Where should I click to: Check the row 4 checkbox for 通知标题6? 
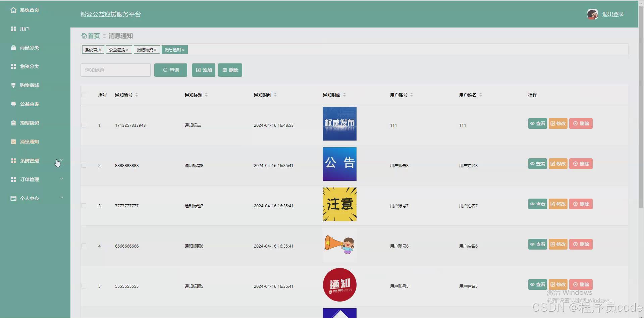[x=84, y=246]
